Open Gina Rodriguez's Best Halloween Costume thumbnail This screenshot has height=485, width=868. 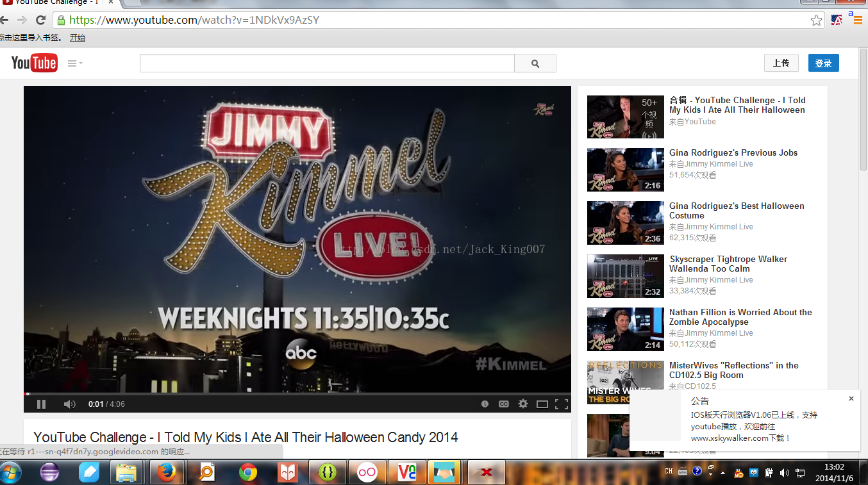[626, 223]
